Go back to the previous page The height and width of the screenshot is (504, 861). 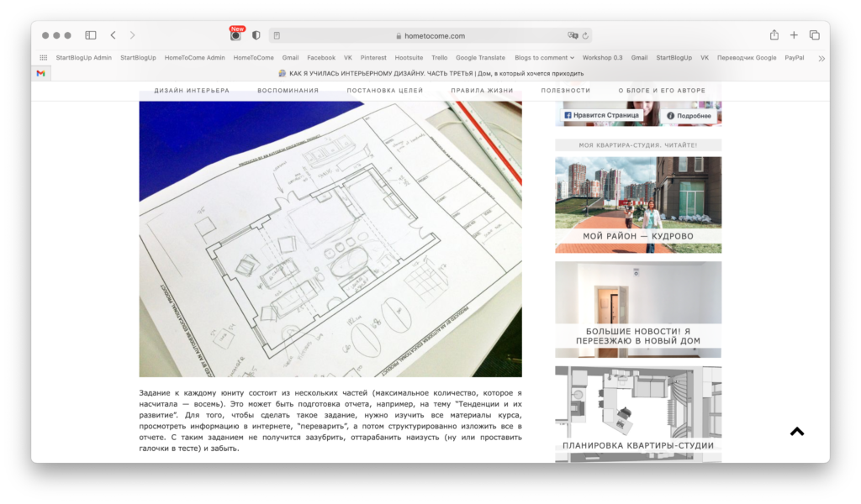[113, 35]
